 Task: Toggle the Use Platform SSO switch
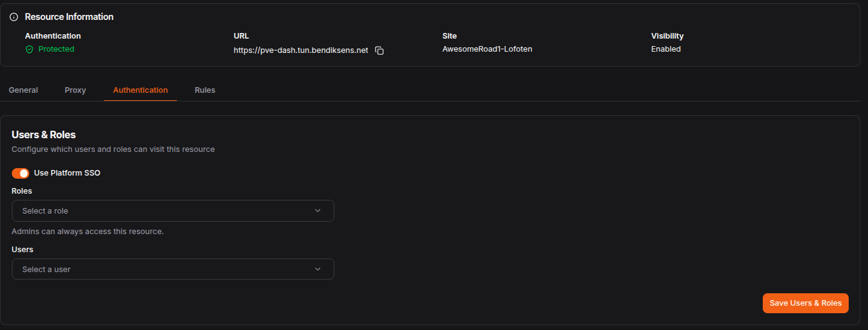[21, 173]
